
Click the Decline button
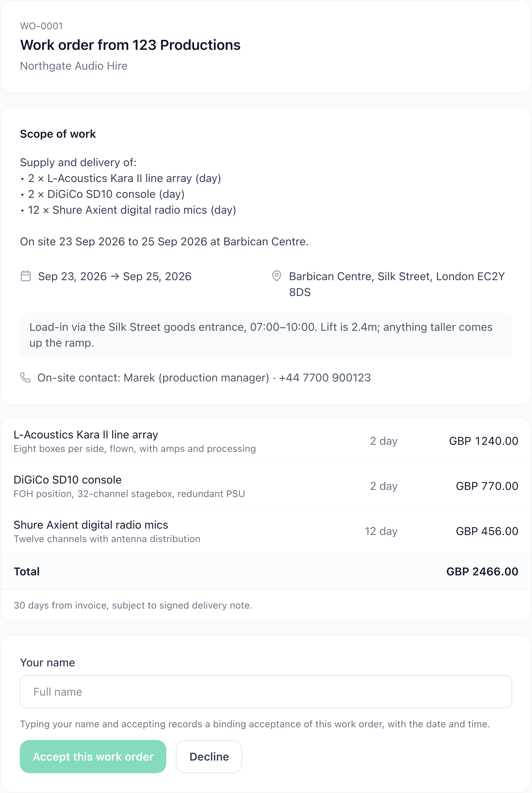209,757
